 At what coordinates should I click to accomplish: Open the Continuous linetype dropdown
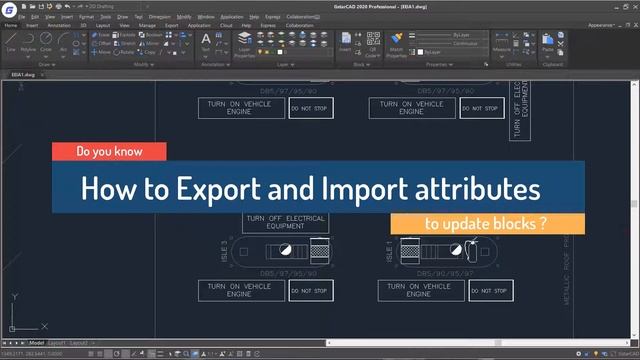tap(452, 43)
